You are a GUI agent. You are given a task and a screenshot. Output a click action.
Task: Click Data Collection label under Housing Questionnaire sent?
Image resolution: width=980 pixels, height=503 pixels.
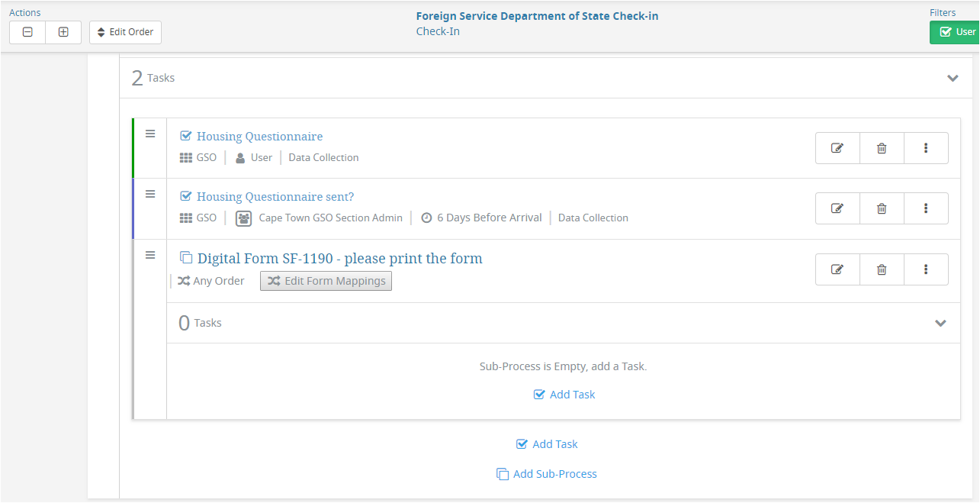593,218
